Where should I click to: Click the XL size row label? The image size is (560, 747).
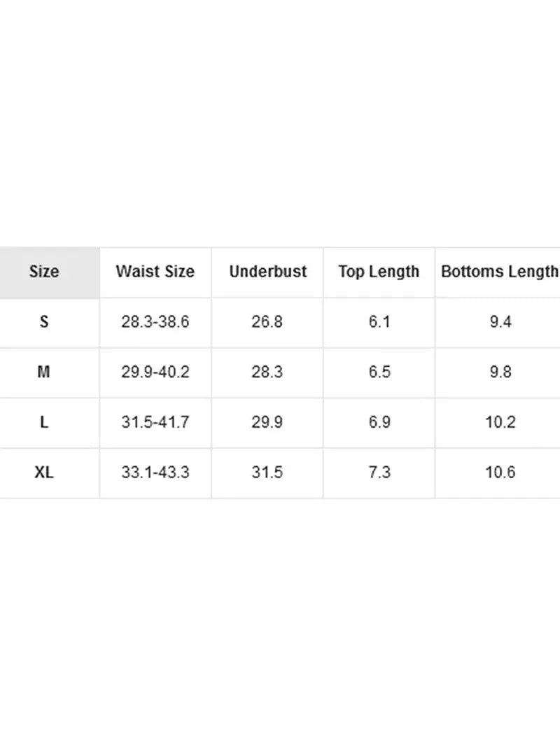tap(44, 473)
